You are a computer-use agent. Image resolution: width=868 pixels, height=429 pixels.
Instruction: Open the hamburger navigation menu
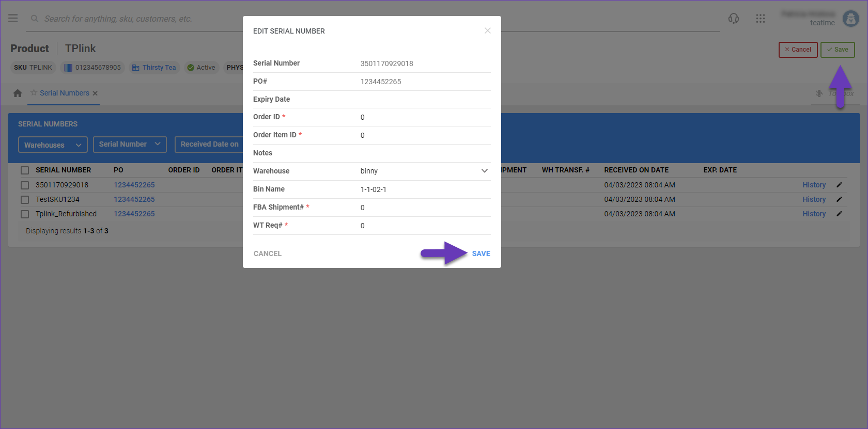point(13,19)
